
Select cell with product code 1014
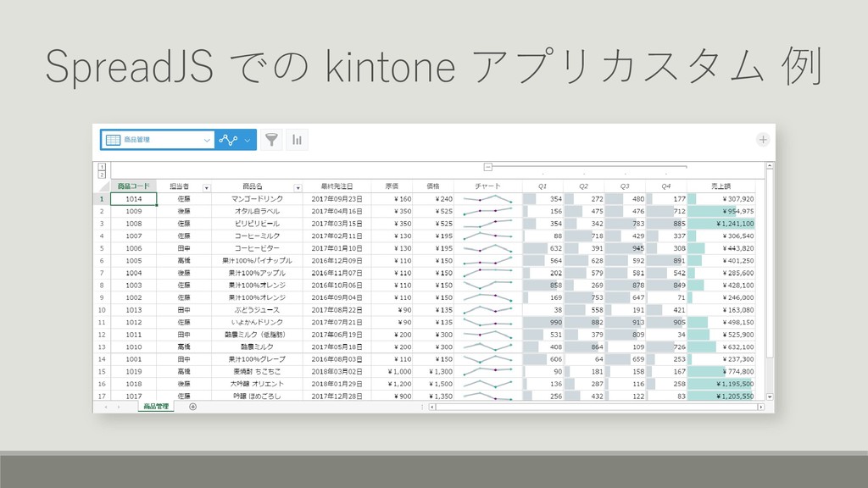click(133, 199)
